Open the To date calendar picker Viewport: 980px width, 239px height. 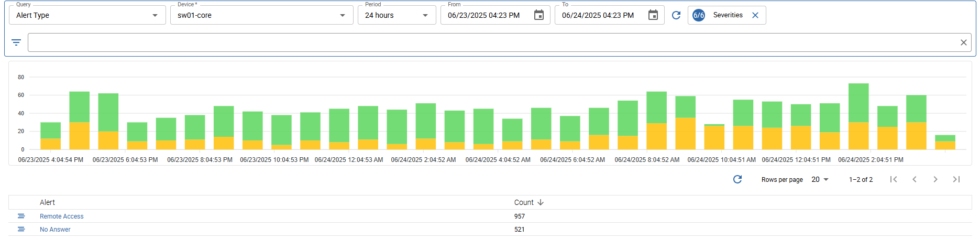pyautogui.click(x=653, y=15)
